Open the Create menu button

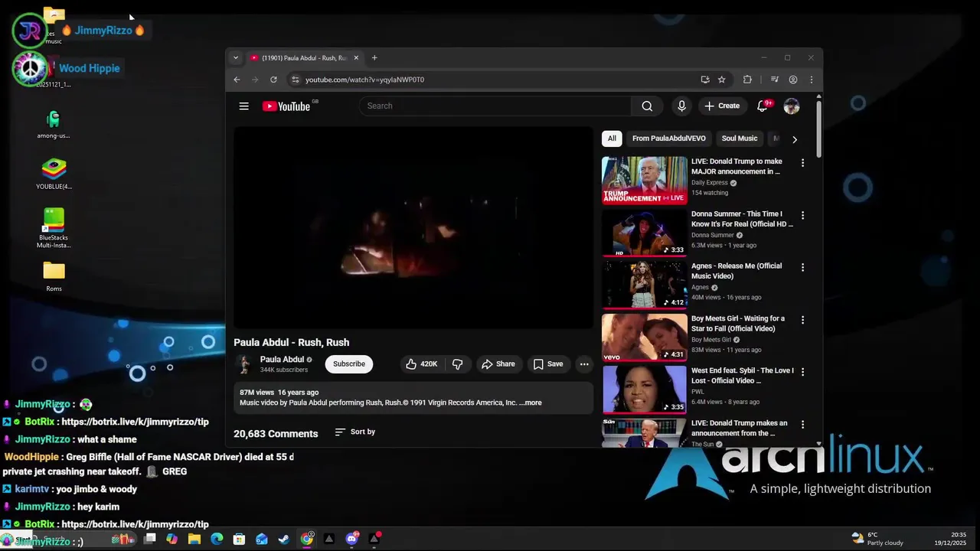pyautogui.click(x=722, y=106)
